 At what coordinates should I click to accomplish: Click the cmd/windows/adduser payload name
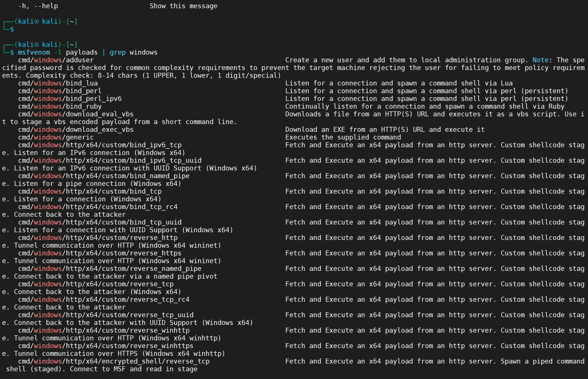point(56,60)
